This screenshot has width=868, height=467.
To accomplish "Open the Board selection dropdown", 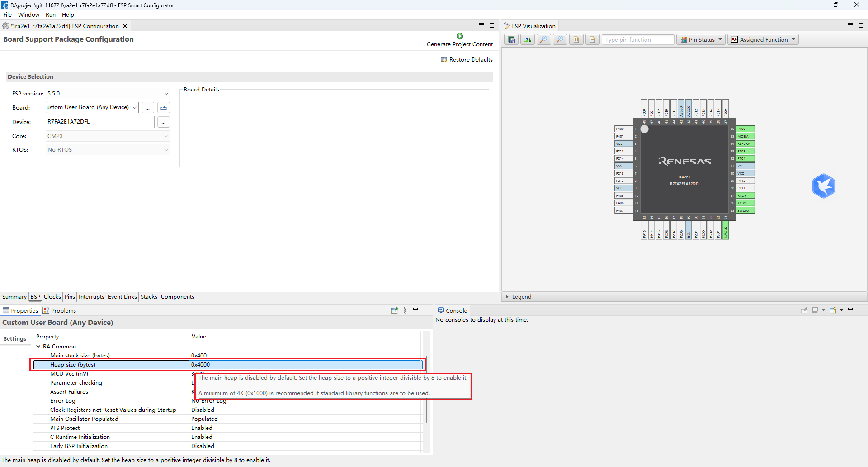I will [x=135, y=108].
